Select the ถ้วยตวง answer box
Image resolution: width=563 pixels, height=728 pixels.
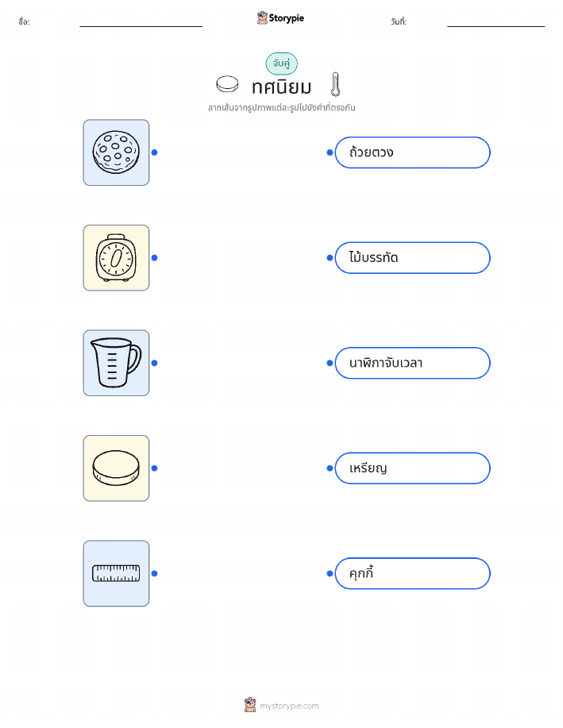tap(412, 152)
